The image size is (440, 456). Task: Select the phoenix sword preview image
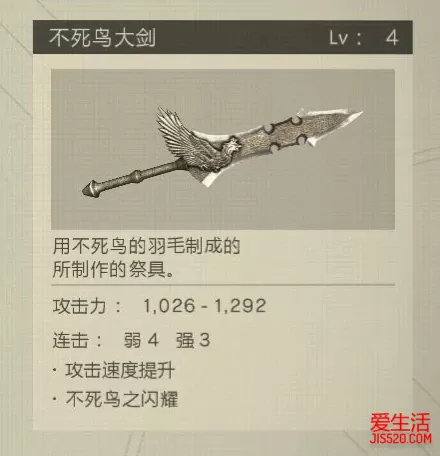[x=223, y=149]
